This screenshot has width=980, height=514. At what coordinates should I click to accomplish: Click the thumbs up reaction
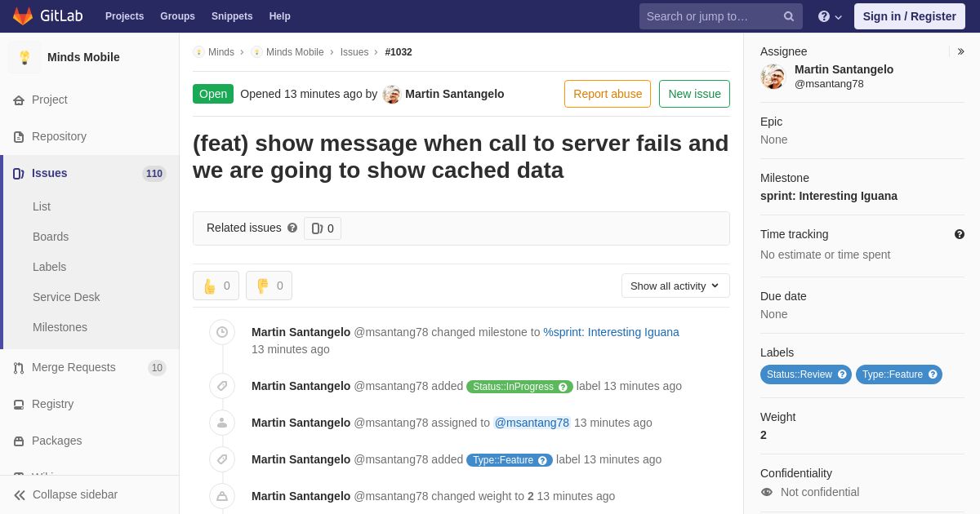(x=216, y=286)
